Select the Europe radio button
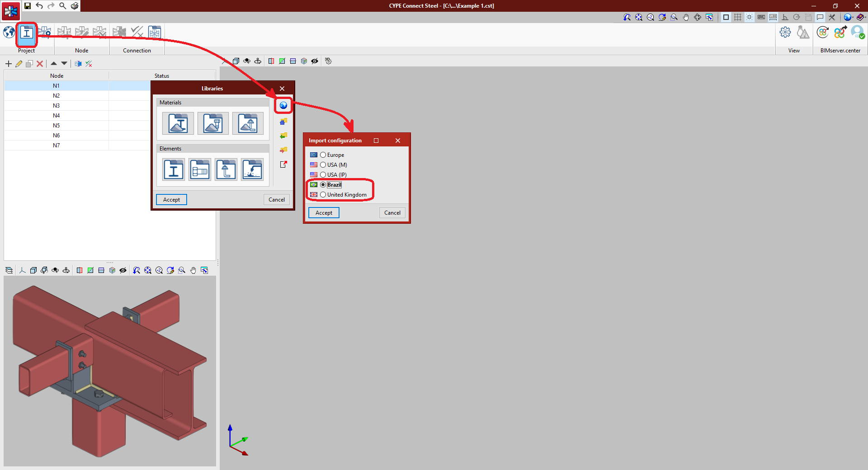Screen dimensions: 868x470 (323, 155)
